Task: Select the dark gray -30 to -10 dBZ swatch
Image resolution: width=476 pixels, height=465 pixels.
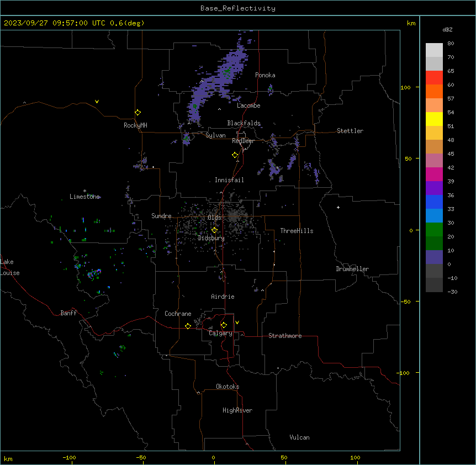Action: pyautogui.click(x=434, y=285)
